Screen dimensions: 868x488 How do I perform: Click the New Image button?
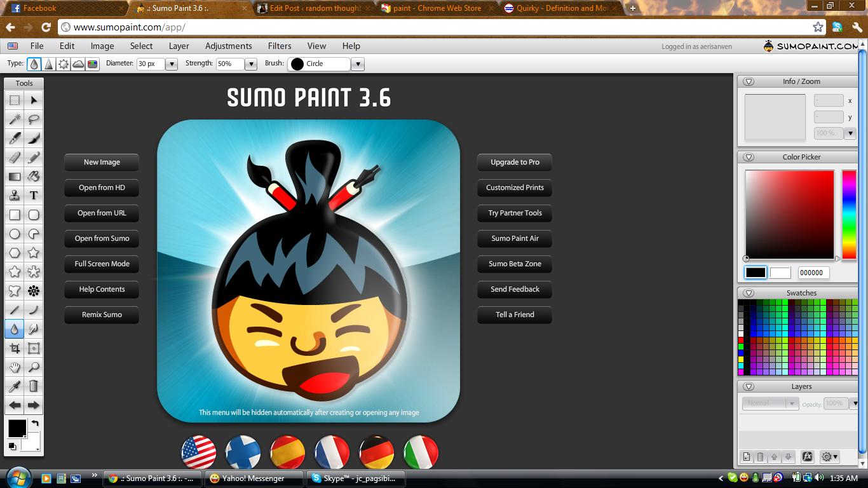coord(102,162)
